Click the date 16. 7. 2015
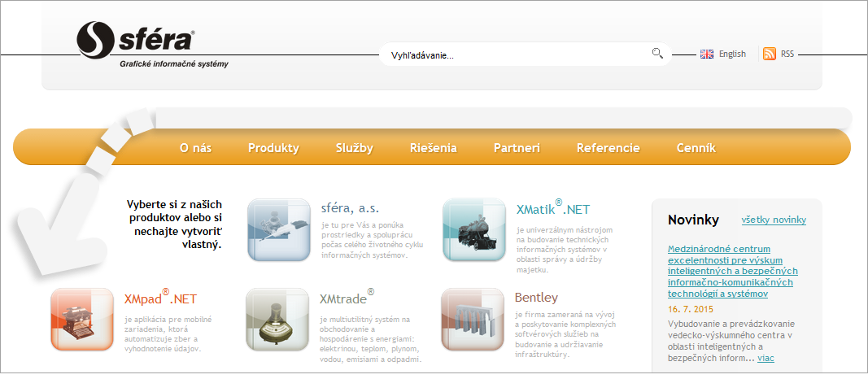The image size is (868, 379). [691, 309]
